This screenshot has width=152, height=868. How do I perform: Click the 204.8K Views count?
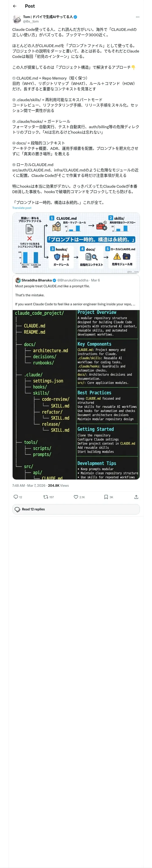(58, 486)
